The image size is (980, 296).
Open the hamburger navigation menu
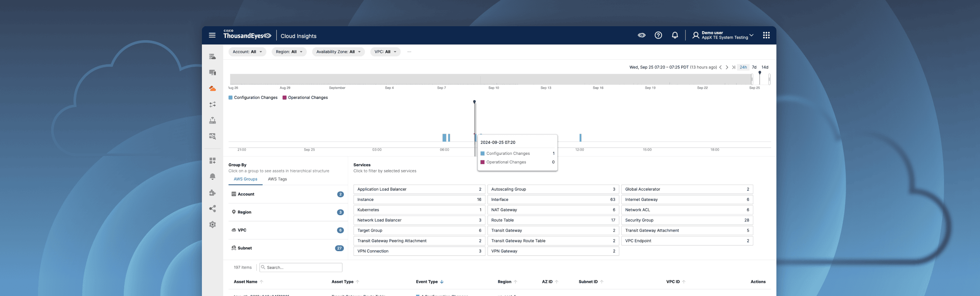click(x=212, y=36)
